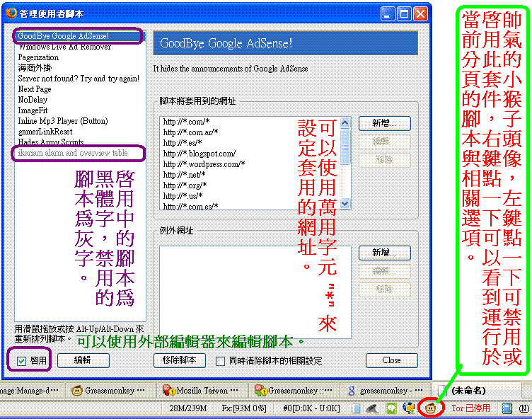Select NoDelay script
Image resolution: width=532 pixels, height=419 pixels.
[80, 100]
